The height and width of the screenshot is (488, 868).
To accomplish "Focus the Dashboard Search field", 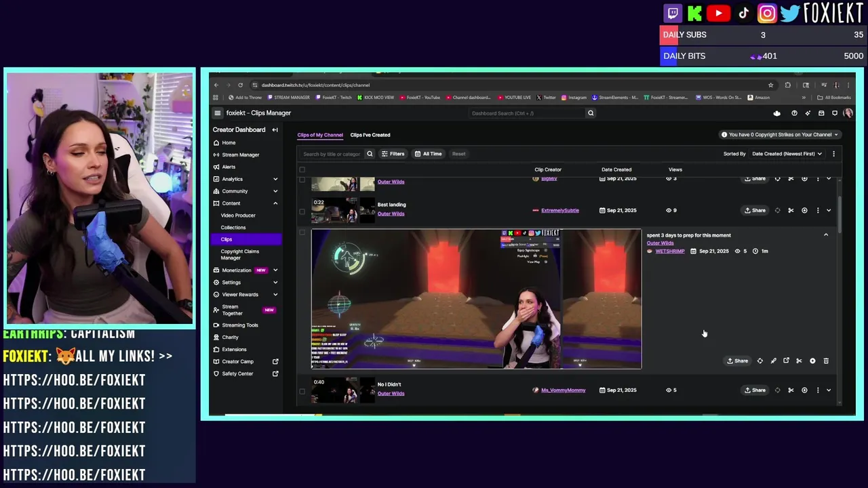I will coord(526,113).
